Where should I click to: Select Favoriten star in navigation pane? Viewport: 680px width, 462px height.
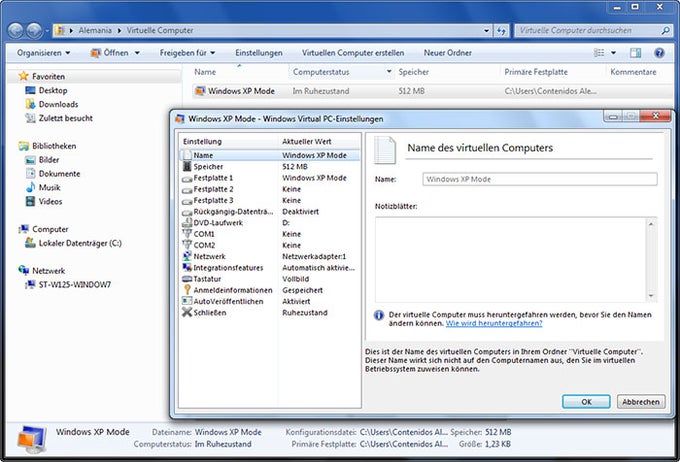point(23,76)
